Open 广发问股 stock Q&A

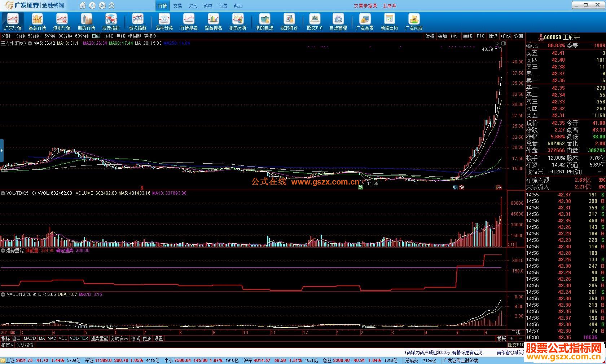coord(414,22)
